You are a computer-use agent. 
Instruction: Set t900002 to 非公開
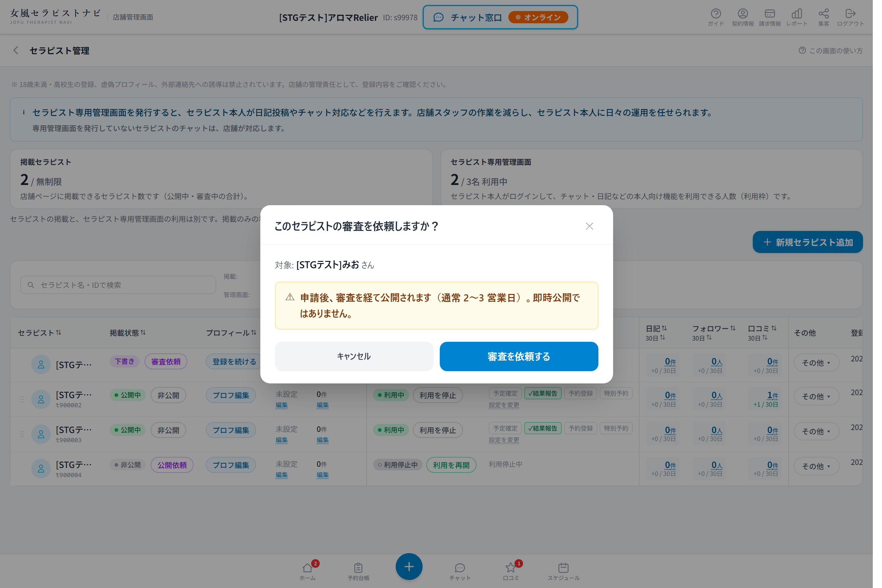tap(168, 395)
